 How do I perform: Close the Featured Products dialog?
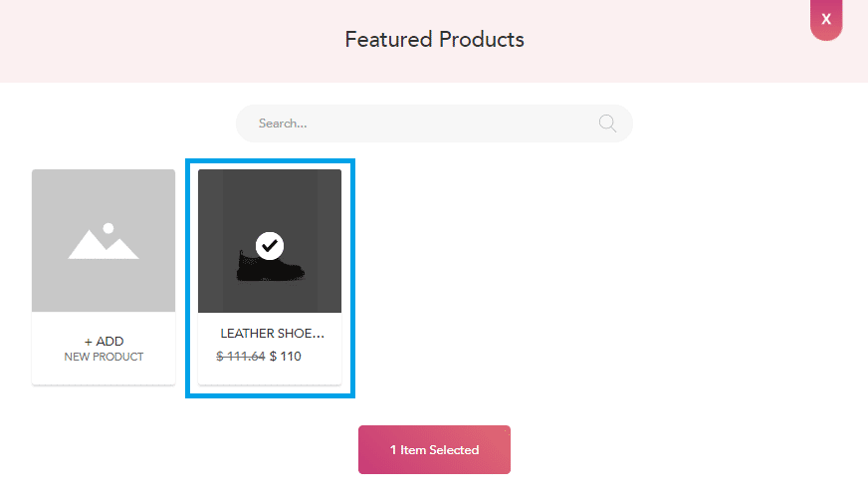[x=826, y=20]
